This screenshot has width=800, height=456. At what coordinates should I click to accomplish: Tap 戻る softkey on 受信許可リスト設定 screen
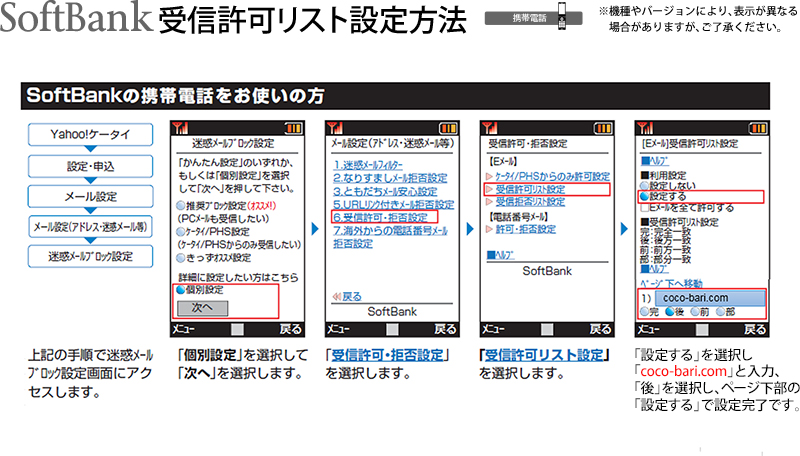(x=755, y=330)
